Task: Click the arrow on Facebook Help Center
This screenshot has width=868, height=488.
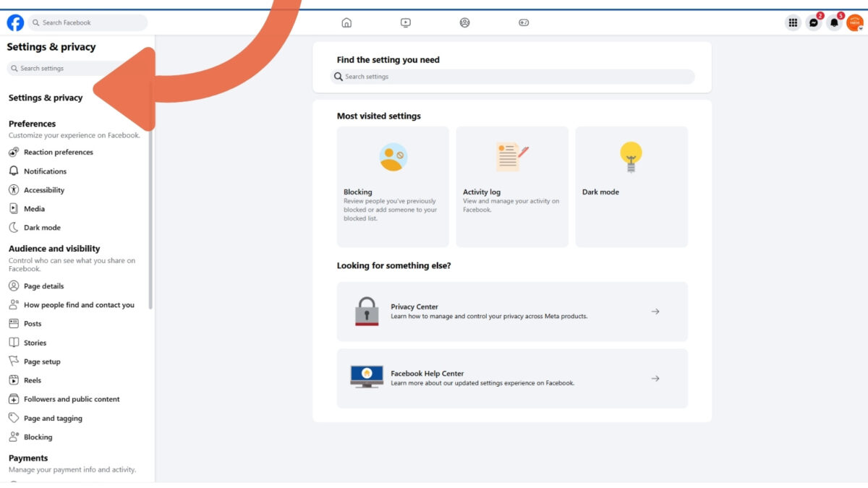Action: tap(655, 378)
